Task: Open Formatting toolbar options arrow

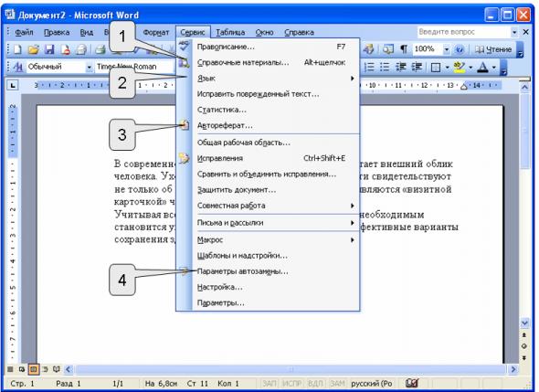Action: coord(503,68)
